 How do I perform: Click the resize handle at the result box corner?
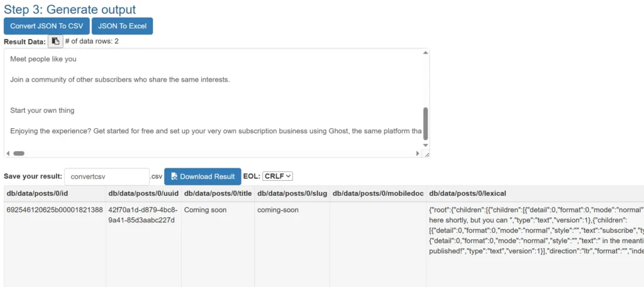pos(426,154)
